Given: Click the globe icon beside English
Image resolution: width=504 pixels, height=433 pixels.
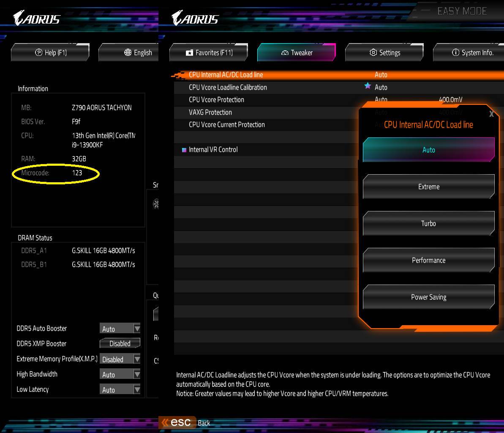Looking at the screenshot, I should pos(128,52).
